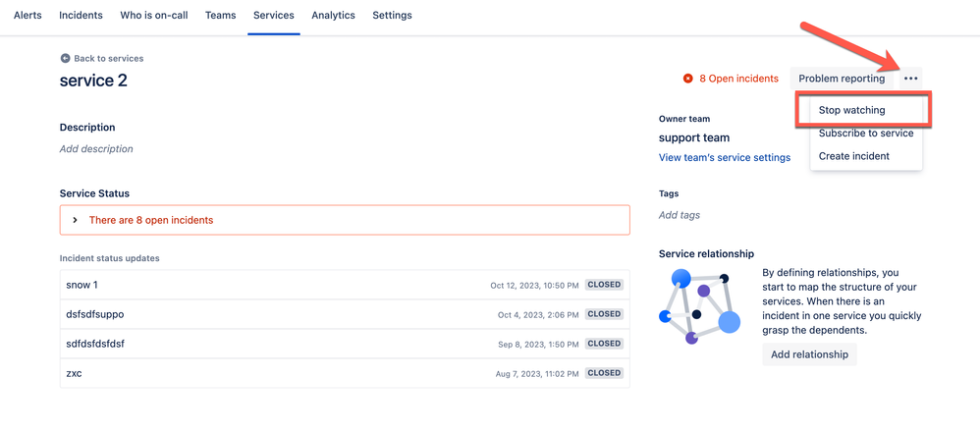This screenshot has height=432, width=980.
Task: Click the Oct 12, 2023, 10:50 PM timestamp
Action: 534,285
